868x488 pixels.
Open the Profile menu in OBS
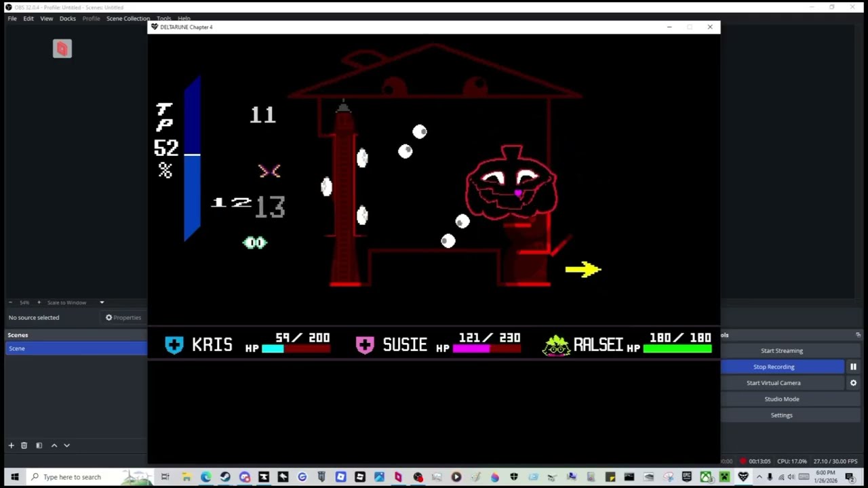point(91,18)
